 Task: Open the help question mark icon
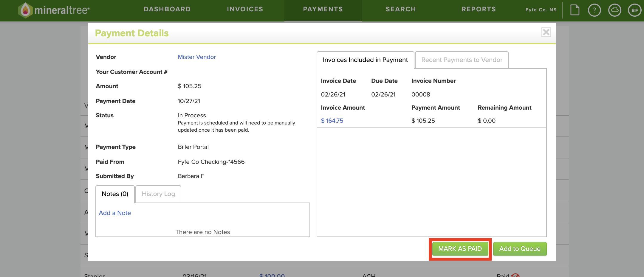[x=595, y=10]
